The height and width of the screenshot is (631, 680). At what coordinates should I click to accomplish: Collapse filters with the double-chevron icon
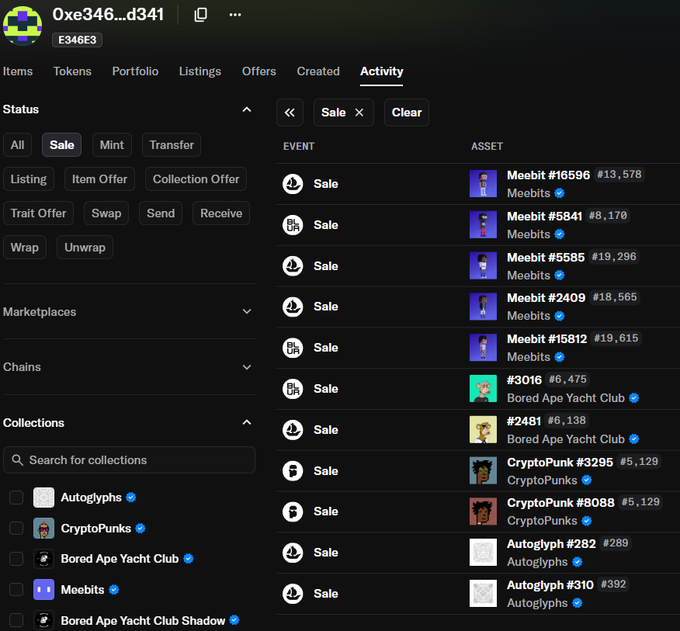pyautogui.click(x=290, y=113)
